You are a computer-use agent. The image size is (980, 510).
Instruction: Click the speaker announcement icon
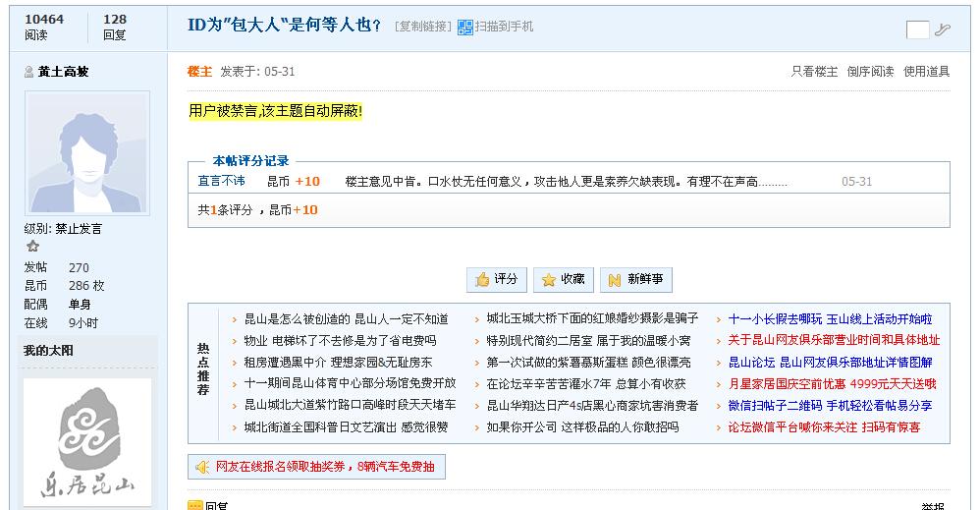coord(202,467)
